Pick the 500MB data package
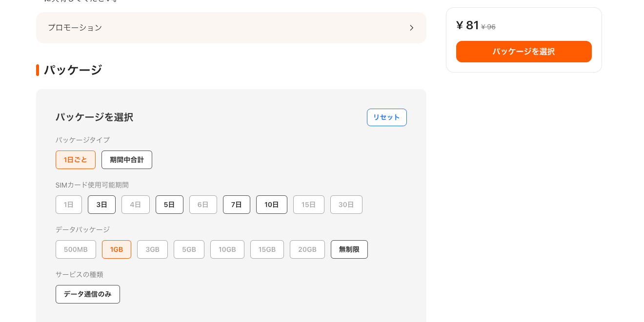Screen dimensions: 644x322 click(x=76, y=249)
